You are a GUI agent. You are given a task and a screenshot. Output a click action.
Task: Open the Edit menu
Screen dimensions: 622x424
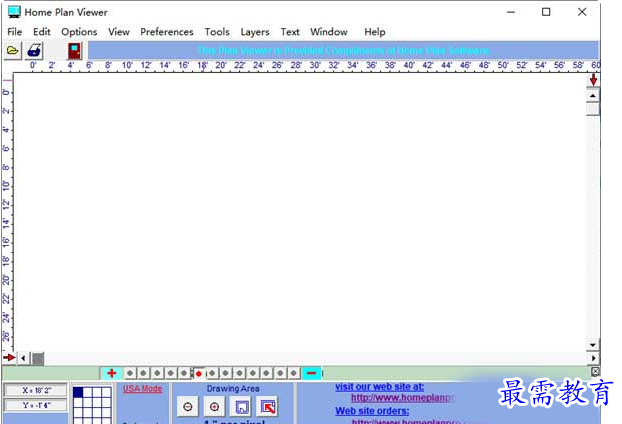pyautogui.click(x=42, y=32)
